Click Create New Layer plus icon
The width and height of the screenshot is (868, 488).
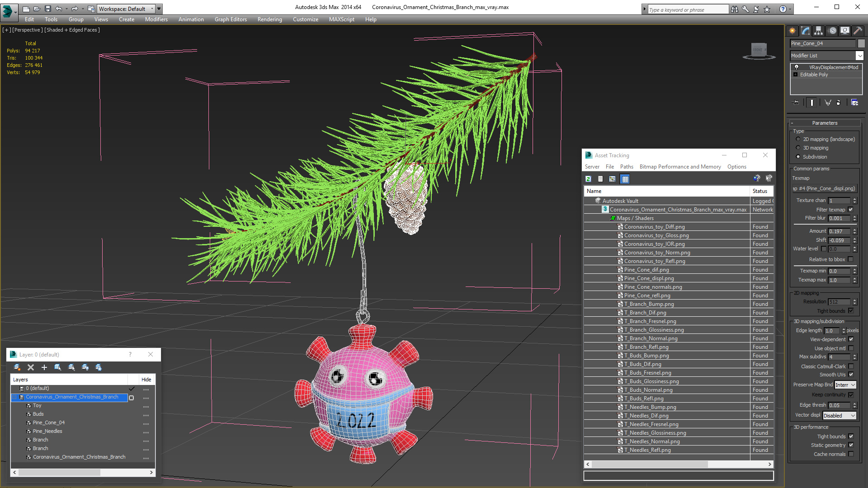click(x=44, y=367)
